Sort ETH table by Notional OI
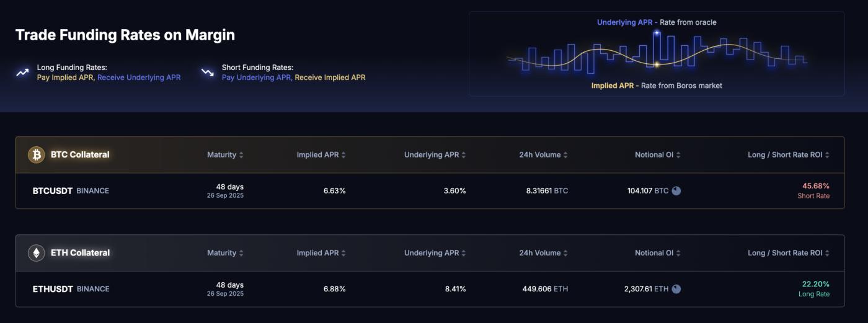 (x=657, y=253)
